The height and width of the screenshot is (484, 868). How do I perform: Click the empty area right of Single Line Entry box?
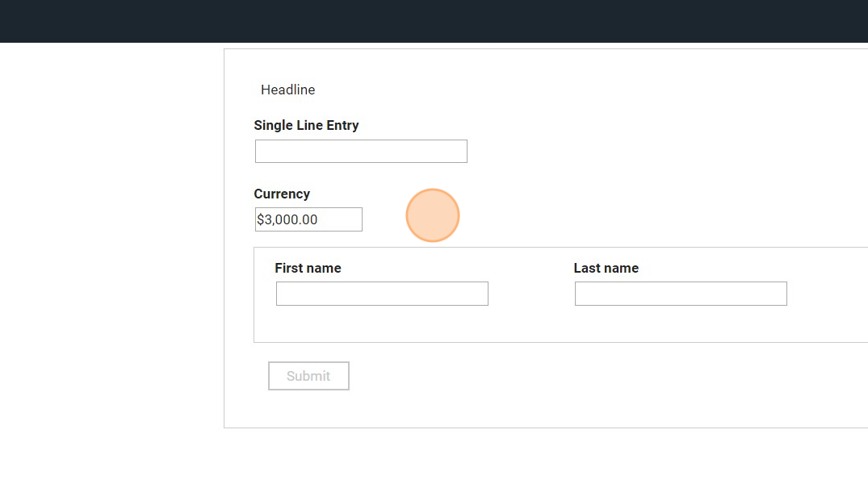click(x=646, y=152)
